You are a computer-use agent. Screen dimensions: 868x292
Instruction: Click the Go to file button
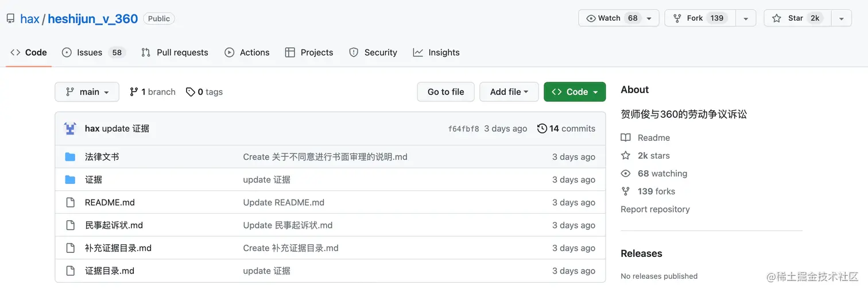(445, 92)
